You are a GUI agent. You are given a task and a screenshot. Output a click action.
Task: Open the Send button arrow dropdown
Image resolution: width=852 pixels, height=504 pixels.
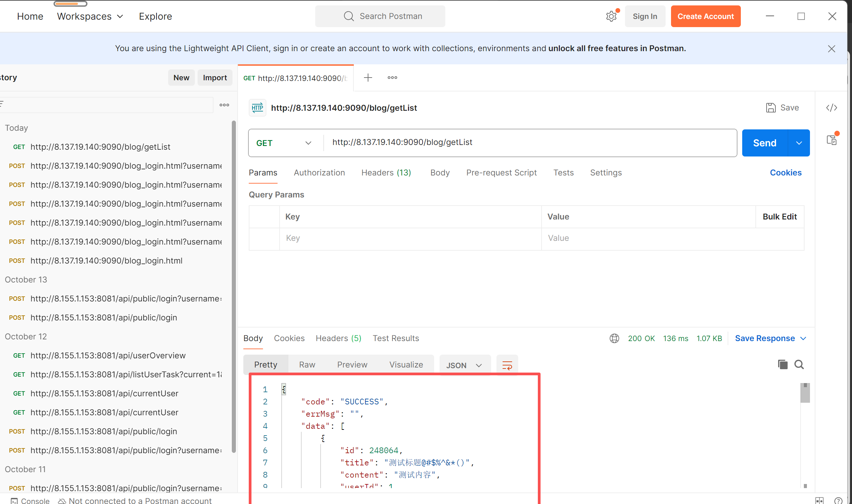[799, 143]
